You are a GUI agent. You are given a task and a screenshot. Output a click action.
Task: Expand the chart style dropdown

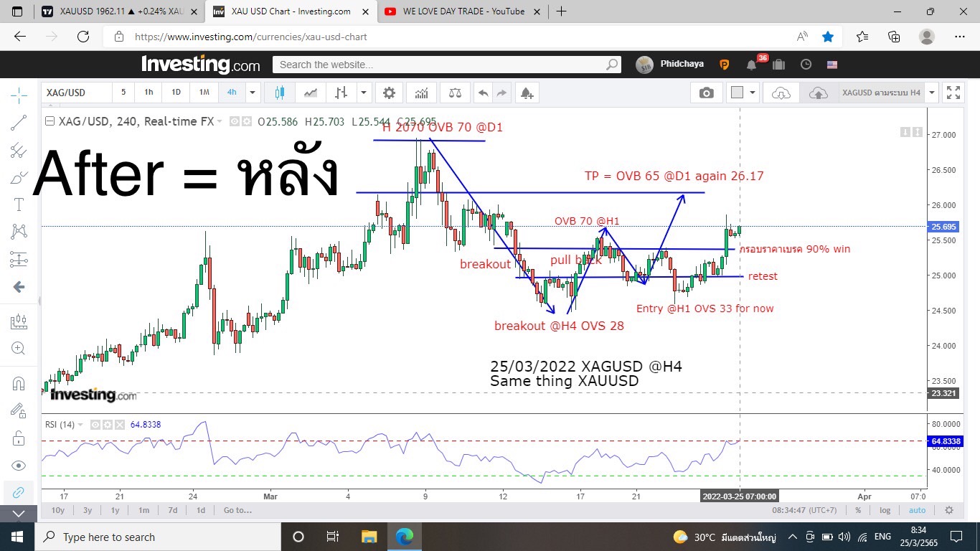coord(364,93)
